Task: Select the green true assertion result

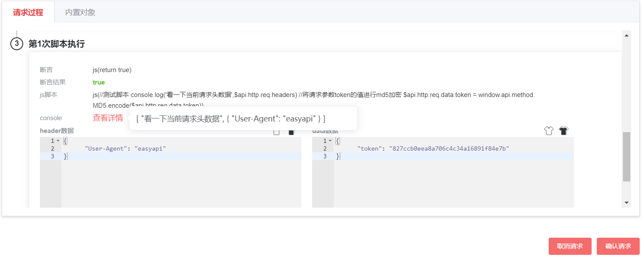Action: coord(99,82)
